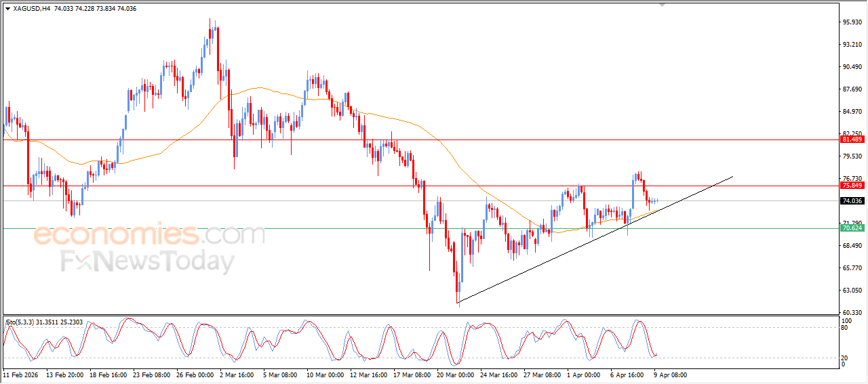Click the 2 Mar 16:00 time label
868x384 pixels.
[237, 375]
